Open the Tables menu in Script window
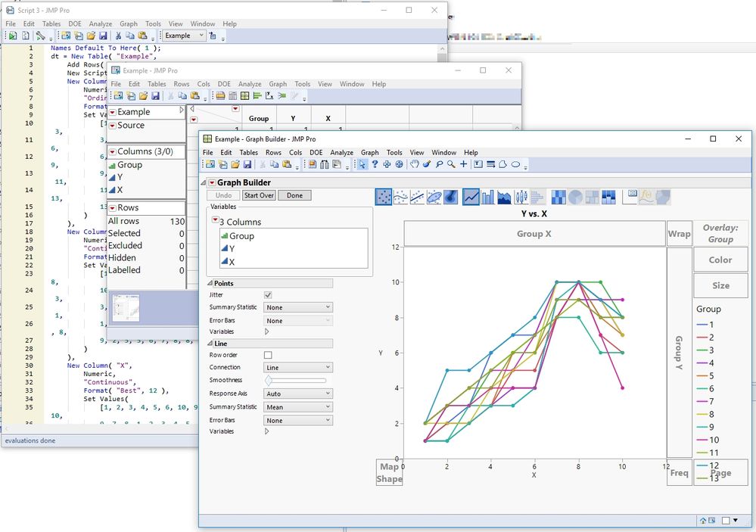Screen dimensions: 756x532 pos(51,23)
